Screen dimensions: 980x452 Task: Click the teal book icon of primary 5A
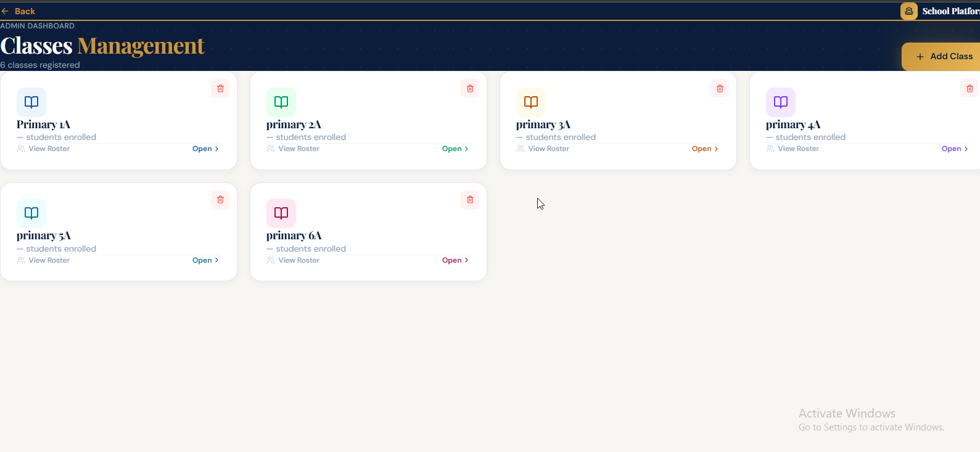31,213
